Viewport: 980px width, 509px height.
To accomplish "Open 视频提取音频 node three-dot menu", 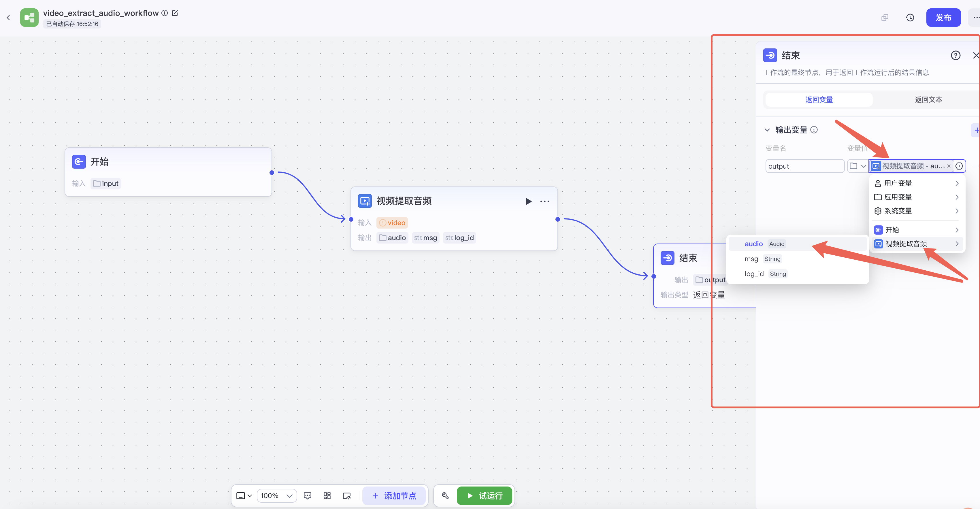I will click(x=545, y=201).
